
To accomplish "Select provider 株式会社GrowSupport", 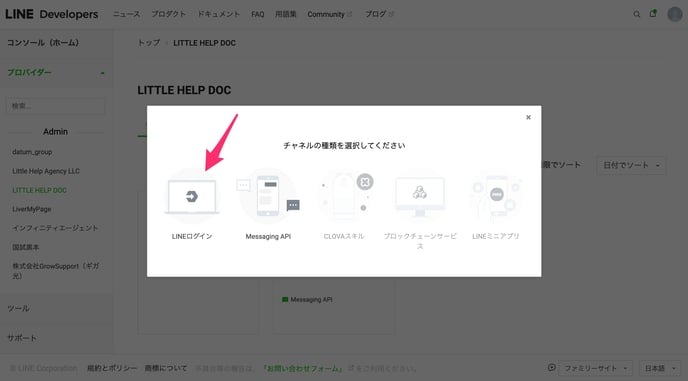I will (x=56, y=271).
